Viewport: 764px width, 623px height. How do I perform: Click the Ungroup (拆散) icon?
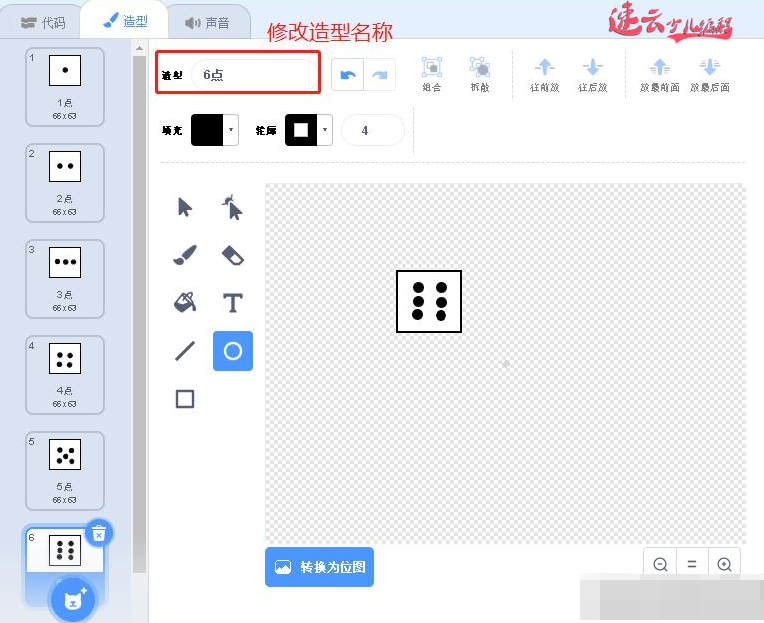point(480,74)
